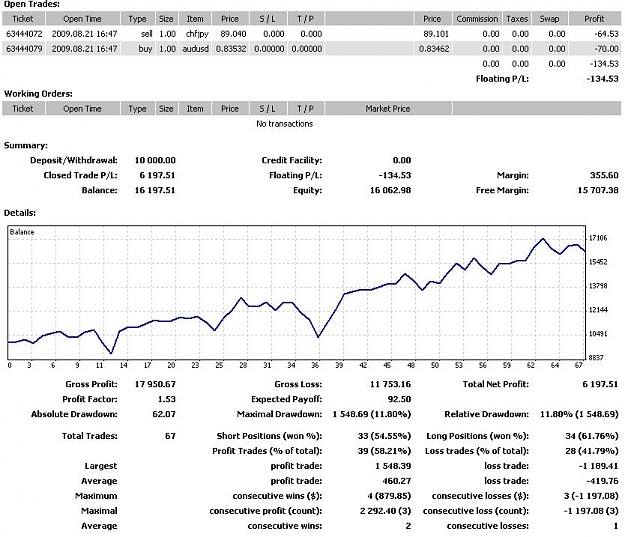Image resolution: width=625 pixels, height=537 pixels.
Task: Click Free Margin value 15 707.38
Action: click(x=598, y=190)
